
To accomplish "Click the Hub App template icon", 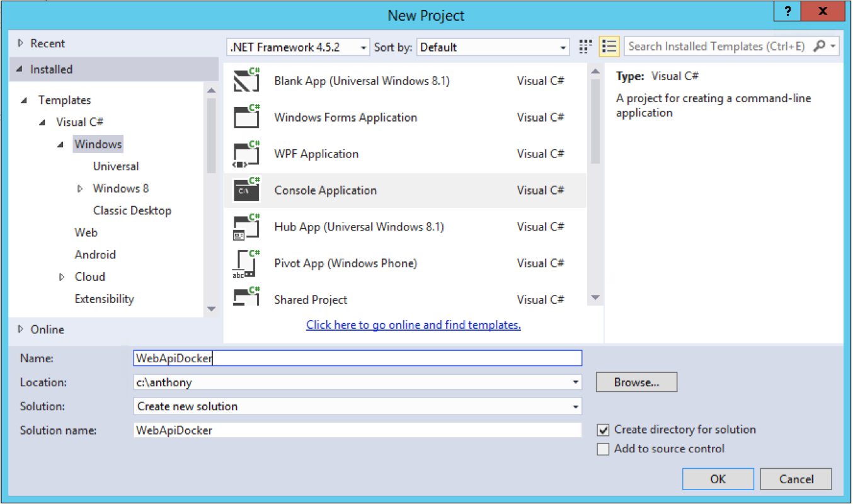I will pyautogui.click(x=246, y=226).
